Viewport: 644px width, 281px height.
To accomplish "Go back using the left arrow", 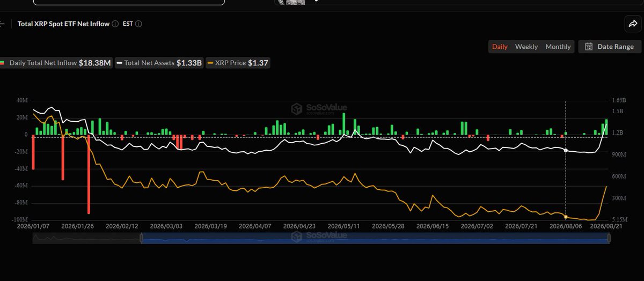I will 2,24.
